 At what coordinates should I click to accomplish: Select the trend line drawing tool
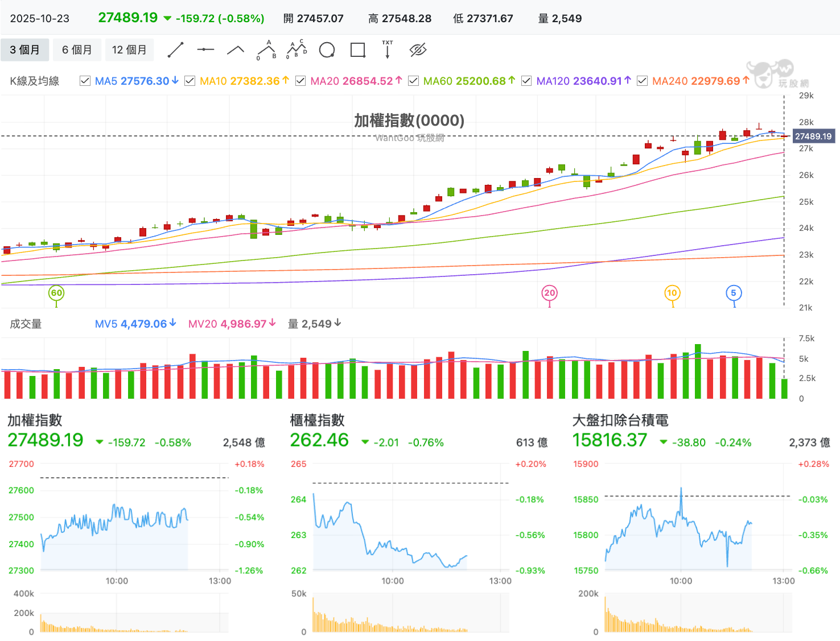click(x=175, y=50)
